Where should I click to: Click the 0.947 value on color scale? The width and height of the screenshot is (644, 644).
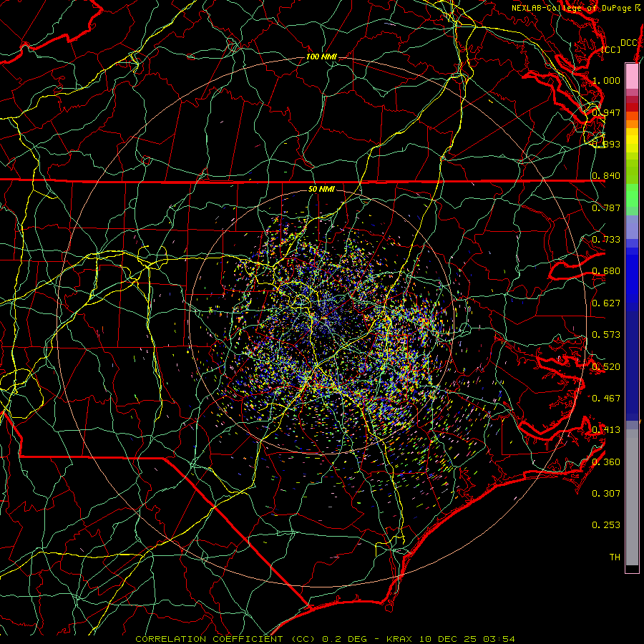point(606,112)
